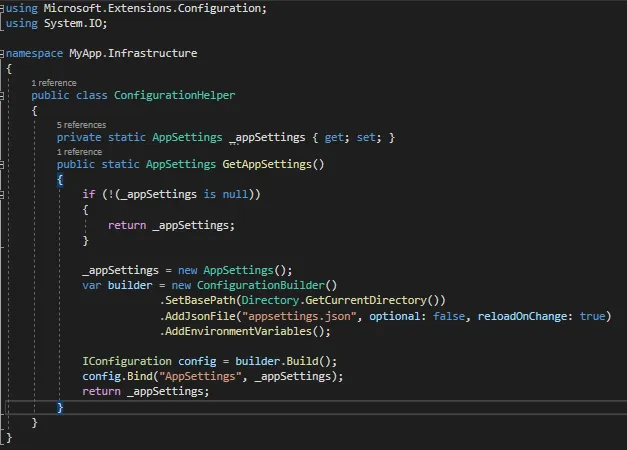Viewport: 627px width, 450px height.
Task: Click the Build method call on builder
Action: (x=302, y=361)
